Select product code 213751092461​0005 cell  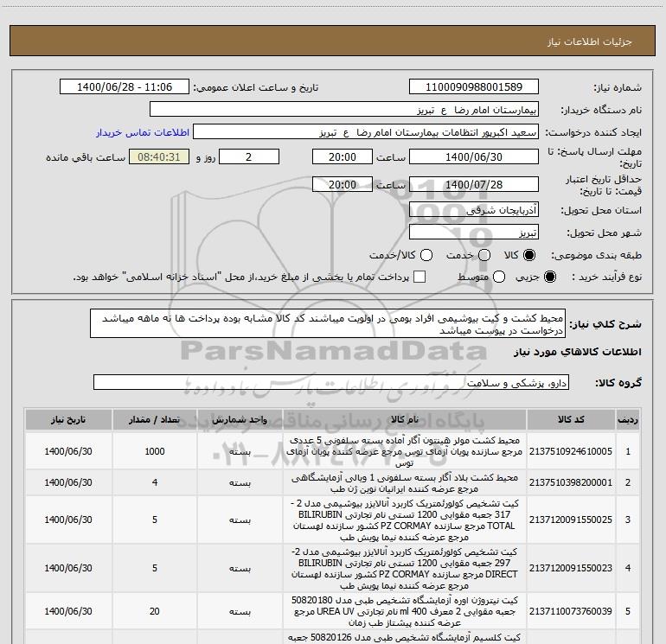[x=571, y=451]
